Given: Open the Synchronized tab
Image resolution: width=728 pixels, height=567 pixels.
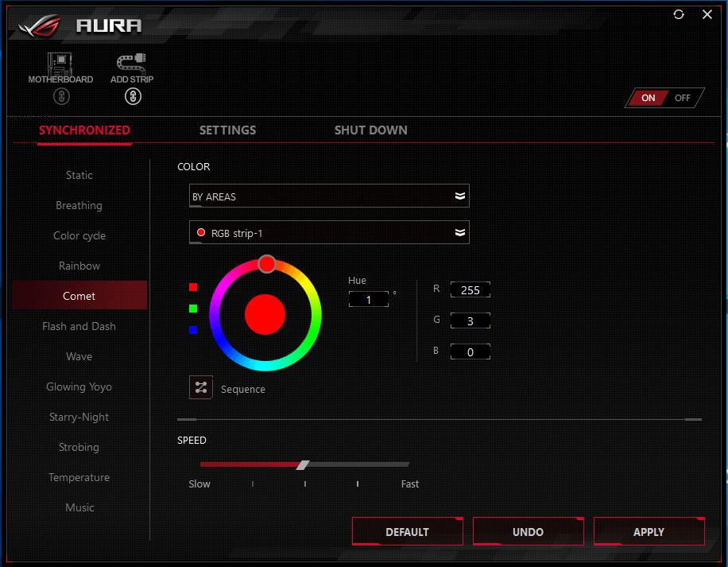Looking at the screenshot, I should (84, 130).
